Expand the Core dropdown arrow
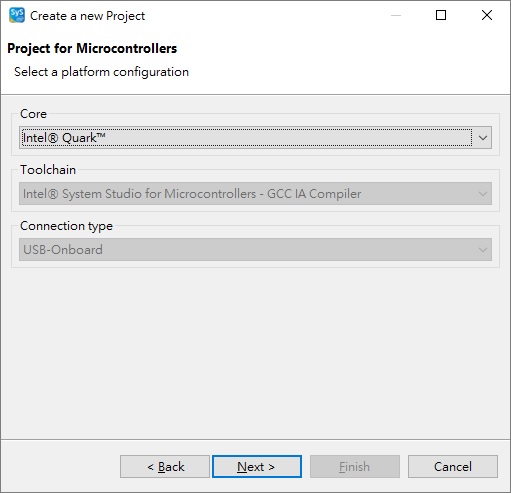511x493 pixels. (482, 137)
